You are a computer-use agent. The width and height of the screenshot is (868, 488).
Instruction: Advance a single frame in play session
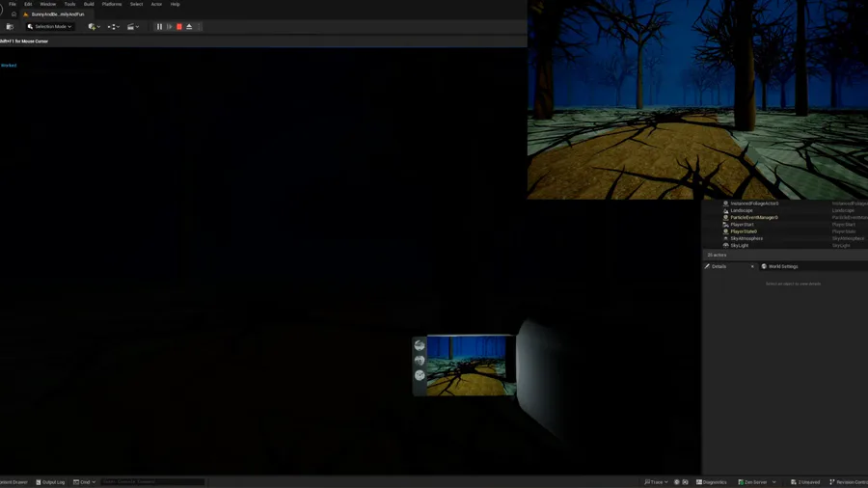(170, 27)
